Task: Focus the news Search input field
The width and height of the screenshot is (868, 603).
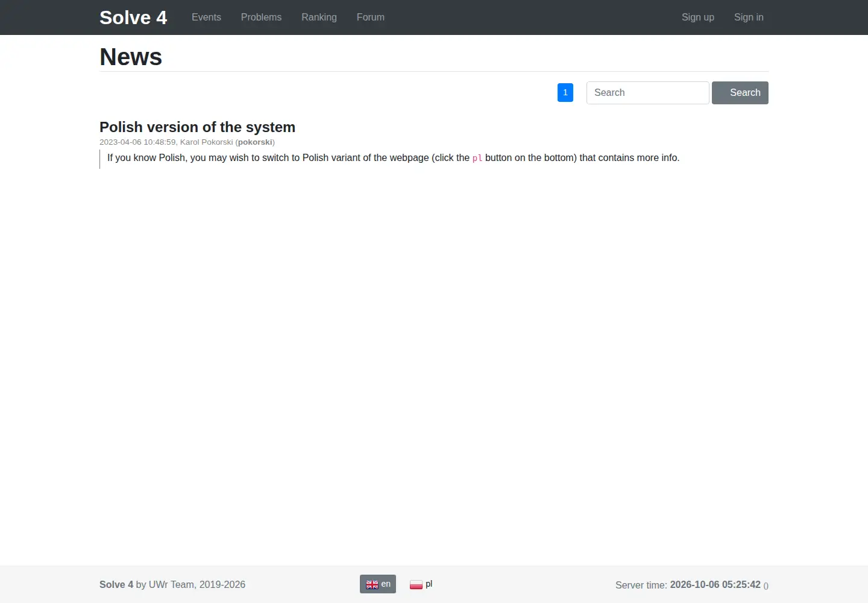Action: pos(648,93)
